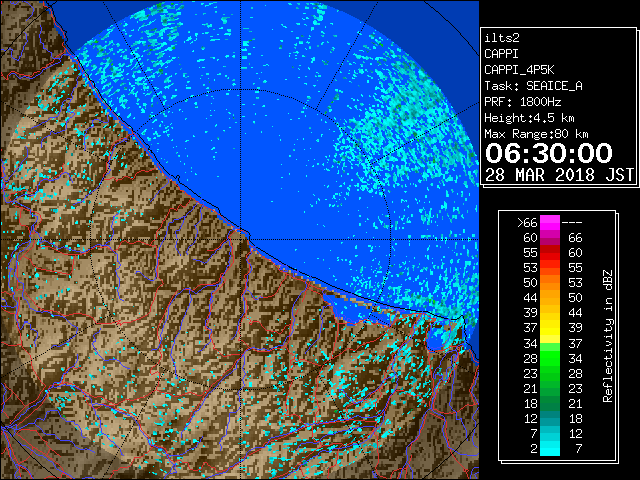Click the vertical 'Reflectivity in dBZ' legend title
This screenshot has height=480, width=640.
pyautogui.click(x=608, y=336)
